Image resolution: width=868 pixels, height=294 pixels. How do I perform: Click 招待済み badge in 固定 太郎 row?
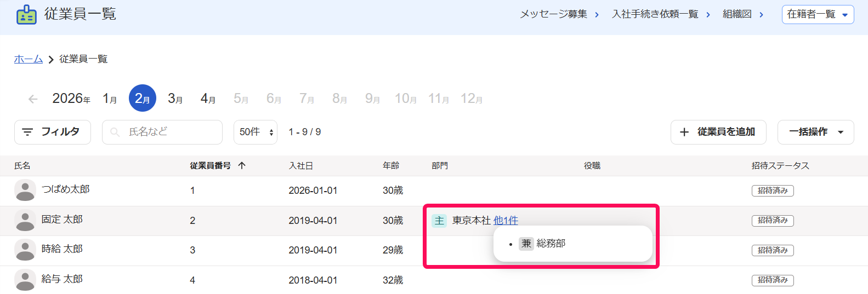773,221
